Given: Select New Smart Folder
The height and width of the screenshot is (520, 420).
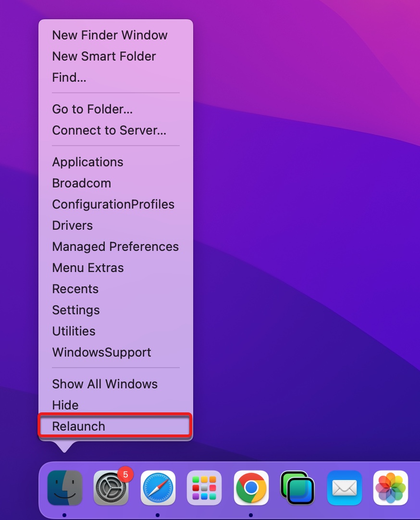Looking at the screenshot, I should (104, 56).
